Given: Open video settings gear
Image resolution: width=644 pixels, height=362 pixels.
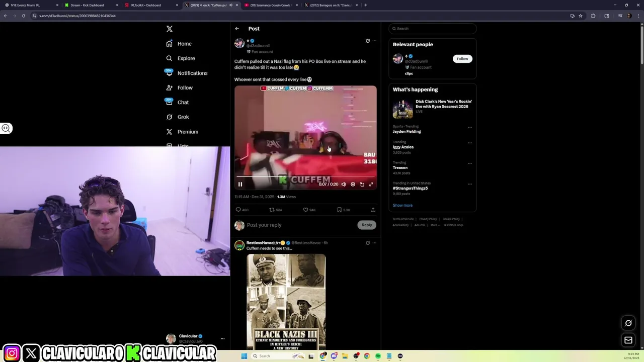Looking at the screenshot, I should coord(353,185).
